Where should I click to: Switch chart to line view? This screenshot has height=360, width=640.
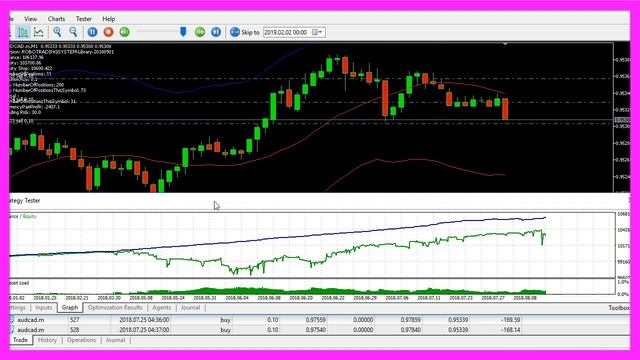(x=39, y=32)
